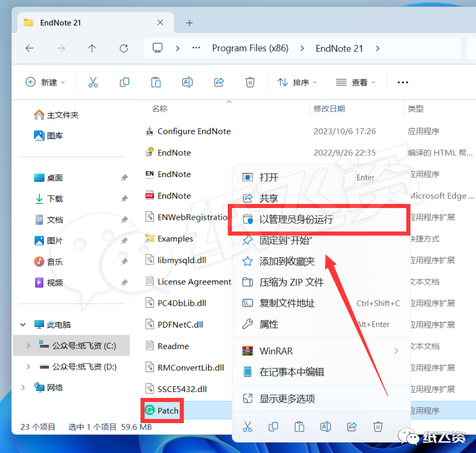Open 图片 in the sidebar
Viewport: 476px width, 453px height.
pos(48,241)
